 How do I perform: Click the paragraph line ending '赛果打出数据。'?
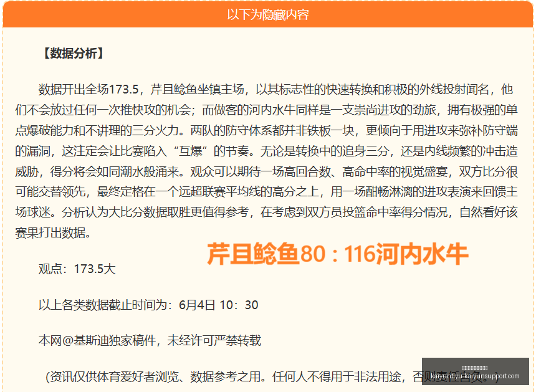[53, 233]
